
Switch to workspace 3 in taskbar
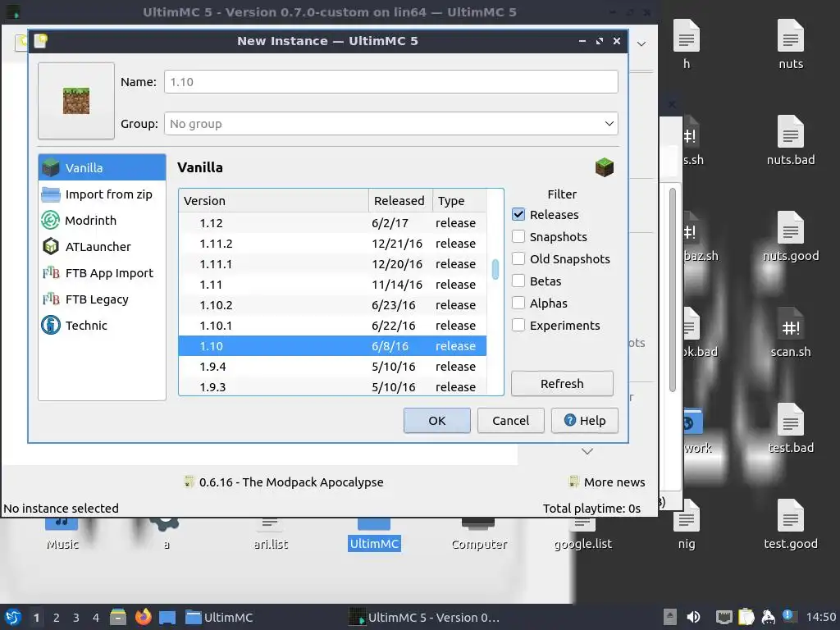point(76,618)
